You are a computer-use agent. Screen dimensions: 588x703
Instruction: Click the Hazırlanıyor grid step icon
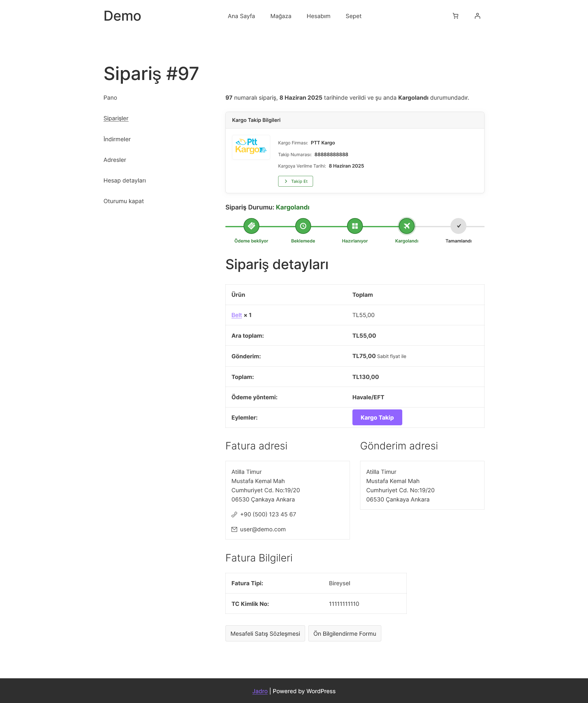click(355, 226)
